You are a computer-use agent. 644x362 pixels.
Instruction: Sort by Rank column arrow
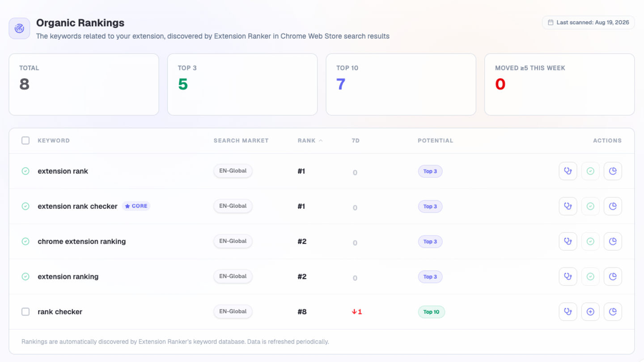[x=321, y=140]
